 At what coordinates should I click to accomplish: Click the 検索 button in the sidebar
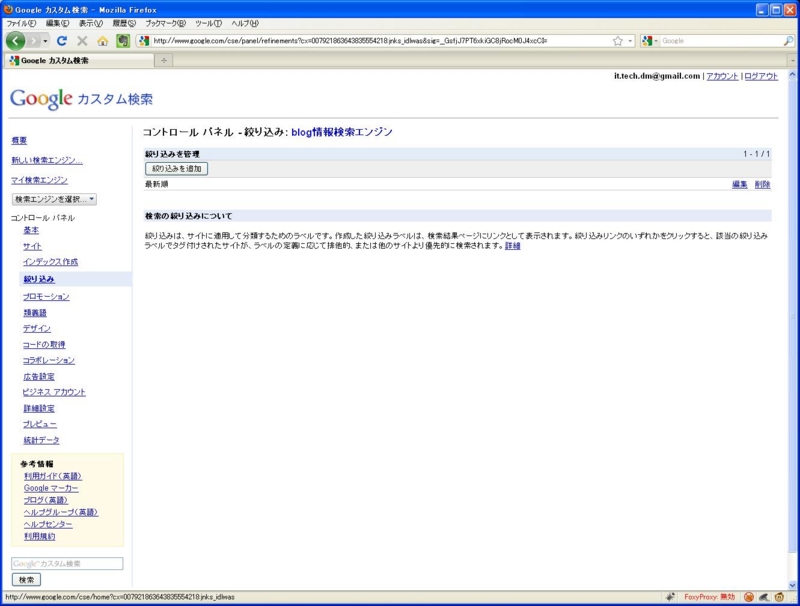[26, 580]
